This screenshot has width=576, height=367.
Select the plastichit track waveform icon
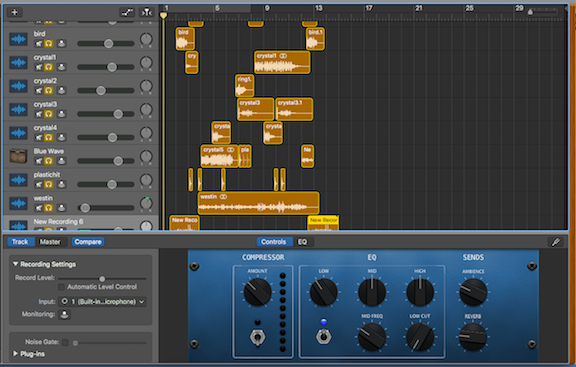click(18, 180)
